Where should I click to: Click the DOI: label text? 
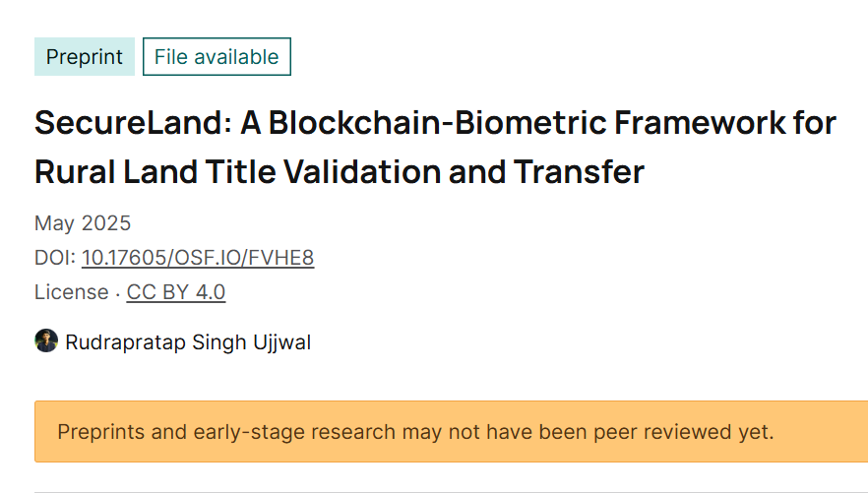click(x=55, y=258)
